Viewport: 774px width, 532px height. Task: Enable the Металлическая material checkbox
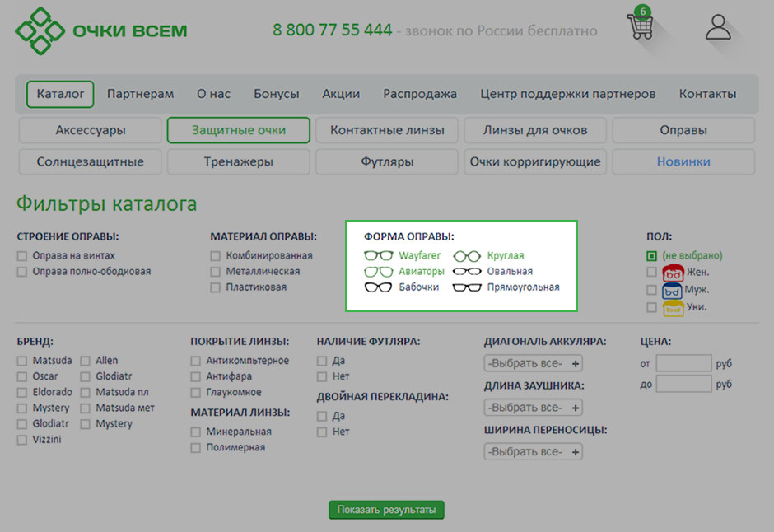tap(216, 272)
